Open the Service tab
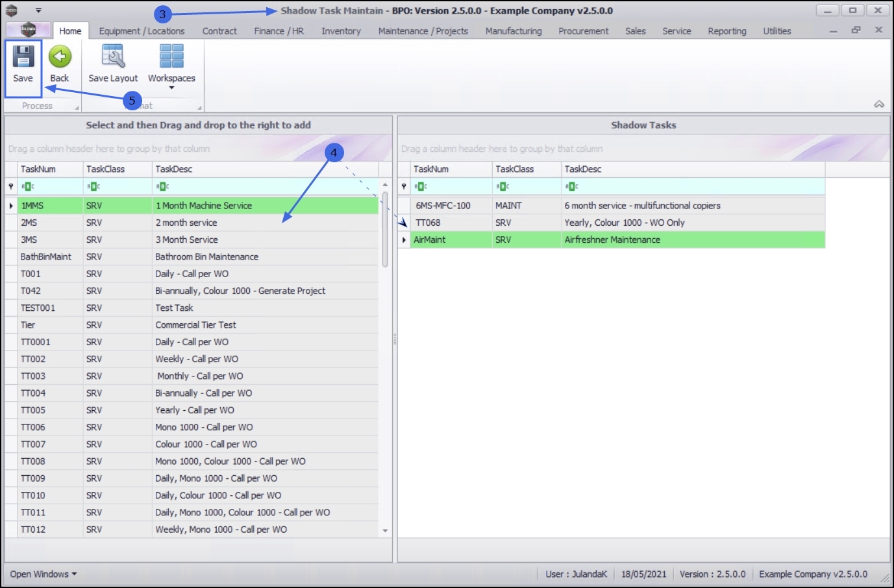The height and width of the screenshot is (588, 894). click(x=677, y=31)
